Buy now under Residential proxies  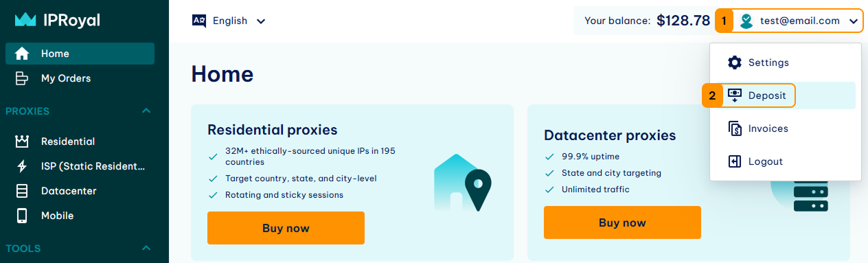(x=286, y=228)
